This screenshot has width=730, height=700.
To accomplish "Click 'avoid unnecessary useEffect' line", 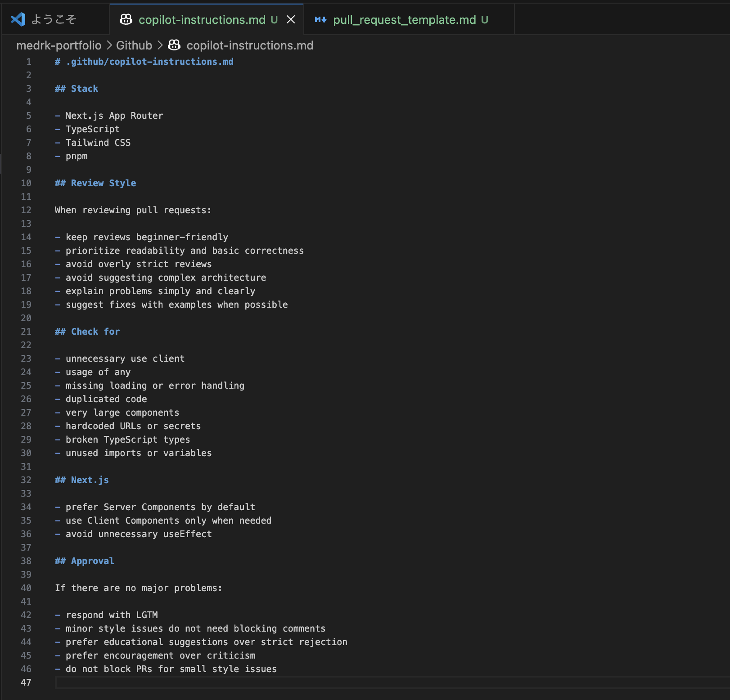I will click(139, 534).
